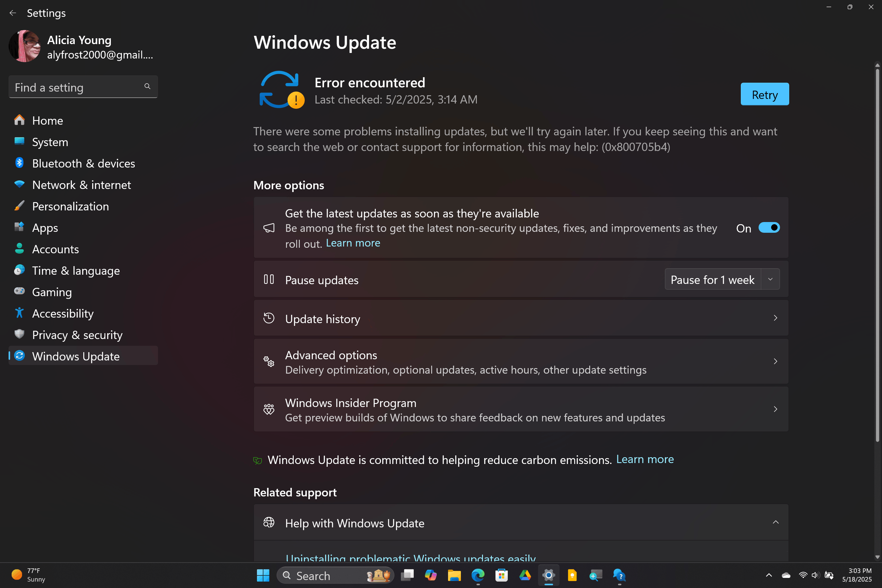Open Microsoft Edge from the taskbar
Viewport: 882px width, 588px height.
tap(478, 575)
